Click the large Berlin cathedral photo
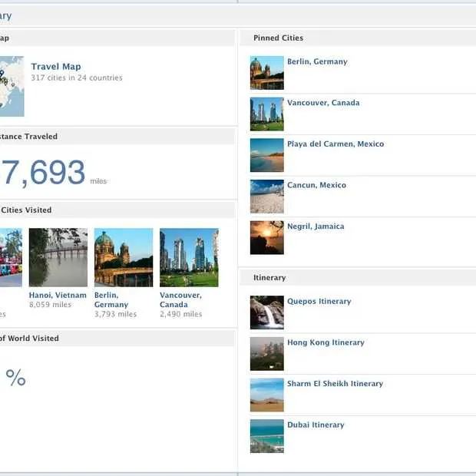 click(x=124, y=257)
